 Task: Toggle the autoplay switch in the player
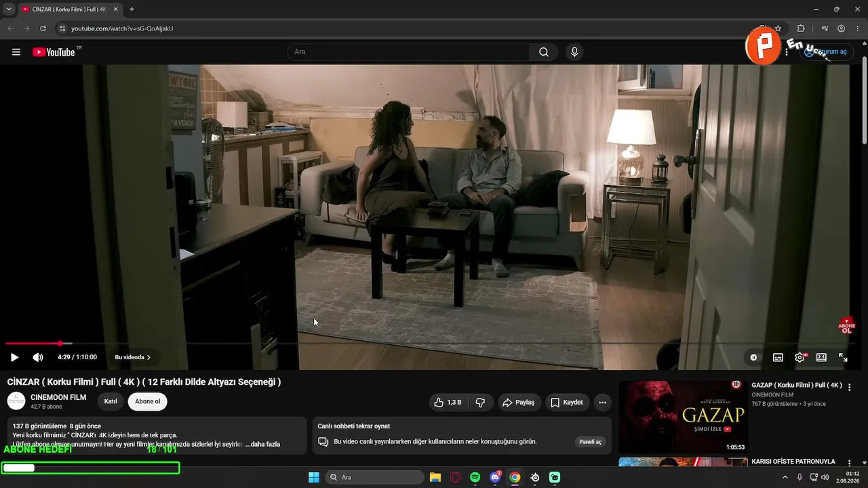tap(753, 357)
